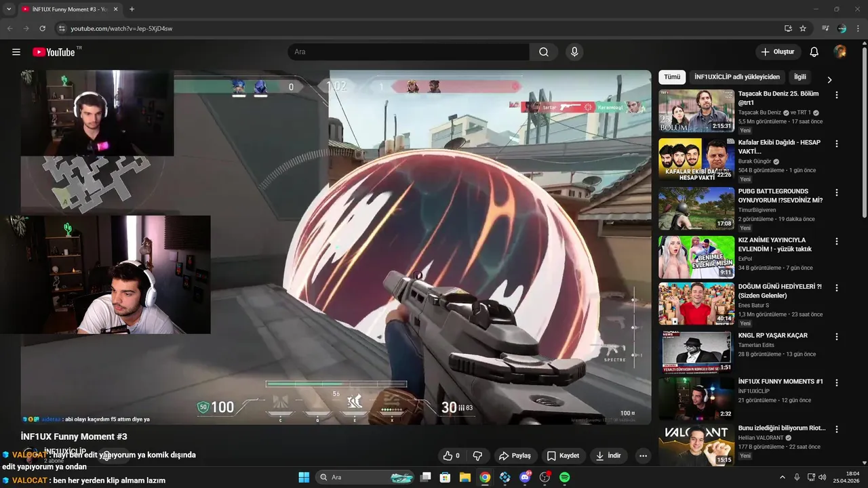The height and width of the screenshot is (488, 868).
Task: Open Windows Start menu
Action: click(x=304, y=477)
